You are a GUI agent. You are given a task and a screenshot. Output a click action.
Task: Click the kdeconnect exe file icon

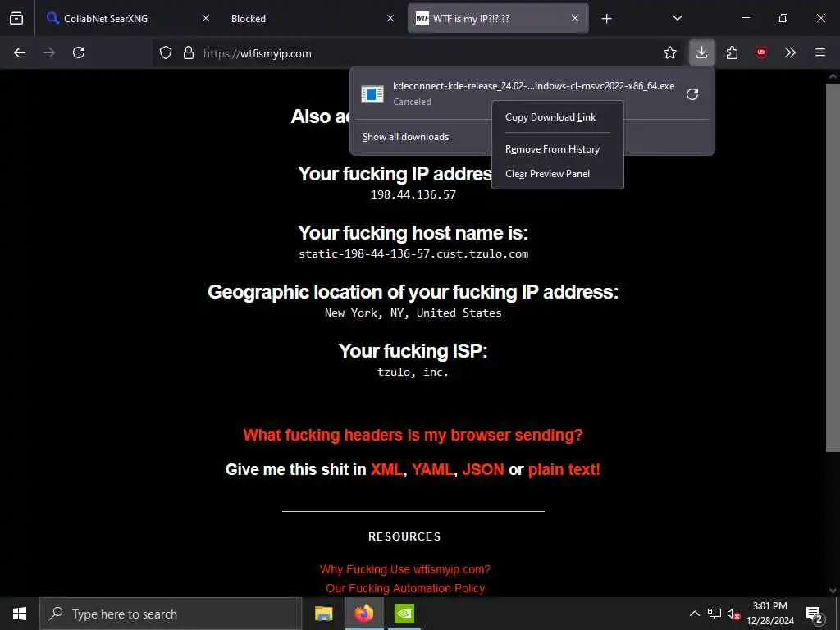coord(372,94)
